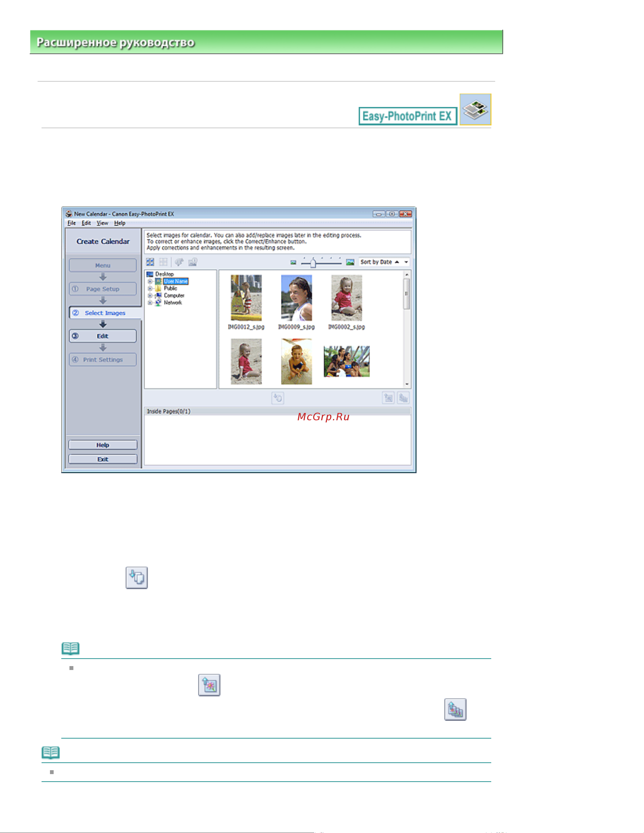Select thumbnail IMG0002_s.jpg
Viewport: 644px width, 833px height.
pos(346,298)
